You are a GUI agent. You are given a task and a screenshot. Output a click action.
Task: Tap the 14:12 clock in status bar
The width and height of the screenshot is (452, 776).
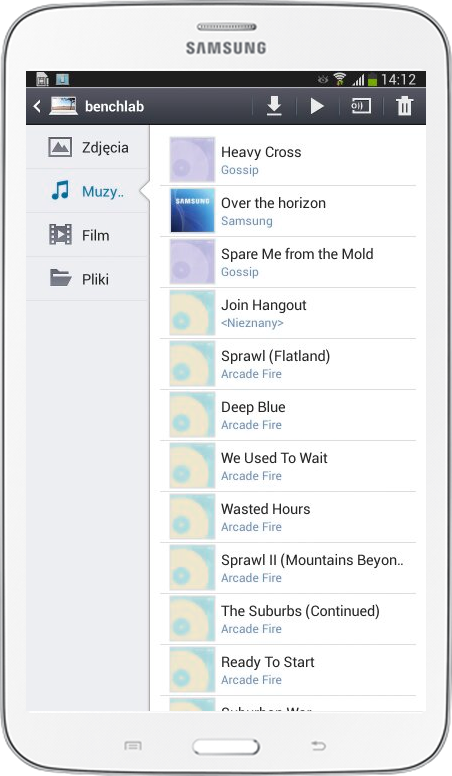tap(398, 79)
